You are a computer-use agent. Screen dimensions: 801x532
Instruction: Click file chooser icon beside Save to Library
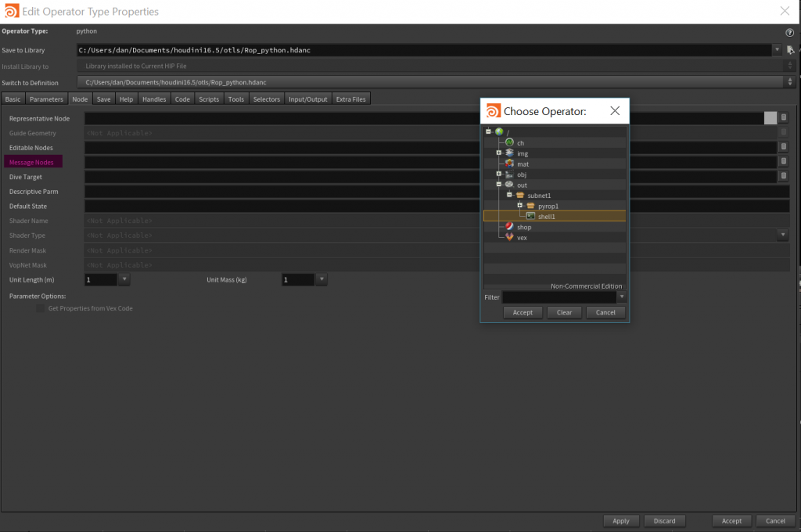point(790,50)
